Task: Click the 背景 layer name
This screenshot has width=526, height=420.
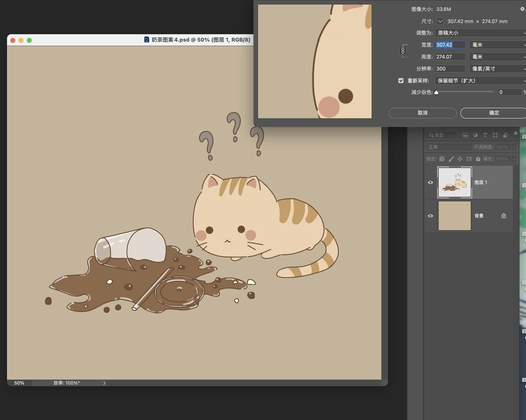Action: click(x=479, y=216)
